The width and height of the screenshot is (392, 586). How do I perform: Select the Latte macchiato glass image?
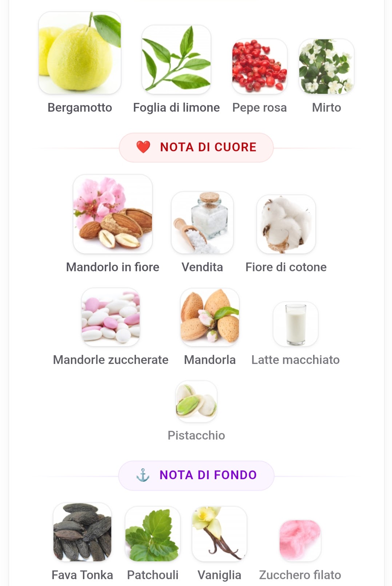pos(296,324)
